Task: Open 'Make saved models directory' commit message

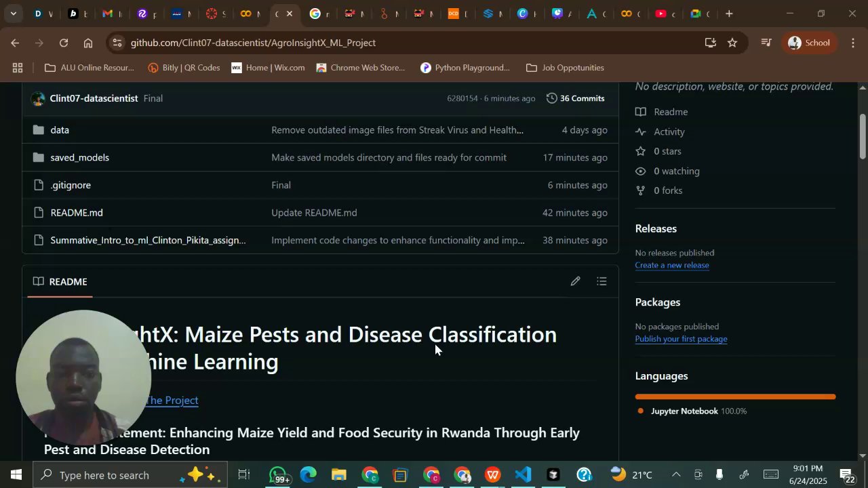Action: pos(389,157)
